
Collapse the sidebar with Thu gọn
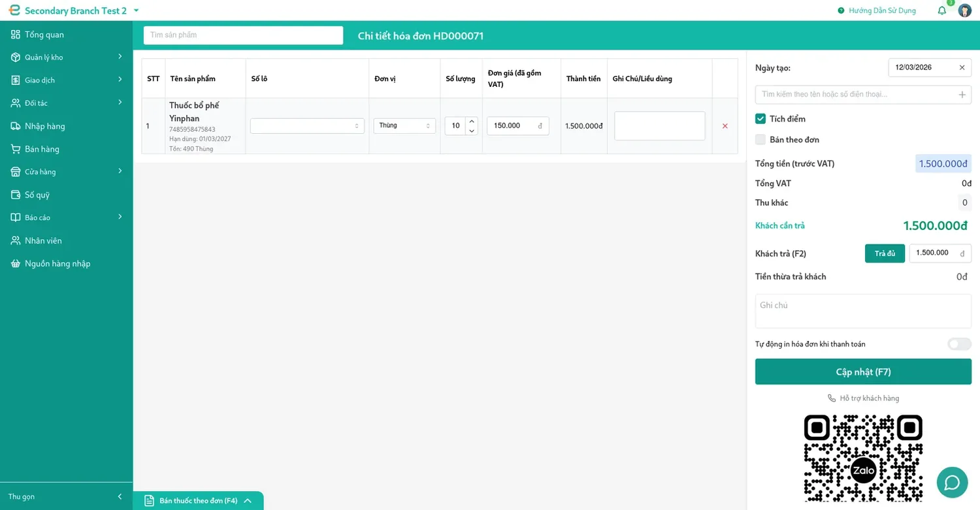point(66,496)
